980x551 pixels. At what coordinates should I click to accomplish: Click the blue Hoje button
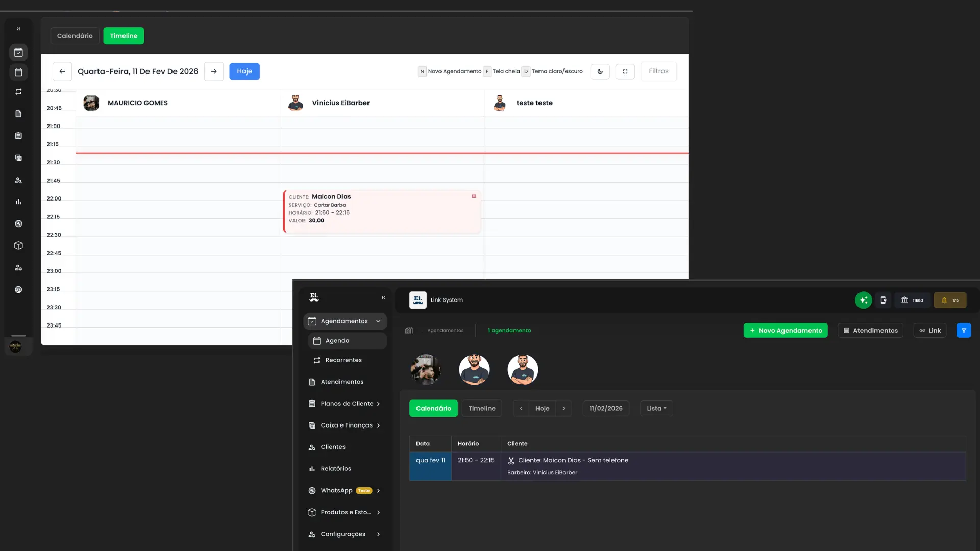[244, 71]
